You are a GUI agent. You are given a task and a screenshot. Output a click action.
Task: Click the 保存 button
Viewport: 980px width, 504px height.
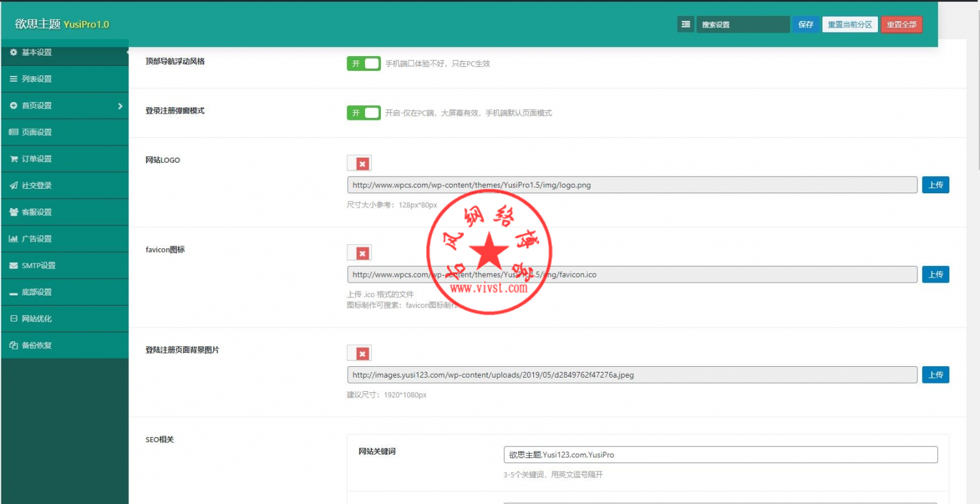806,24
